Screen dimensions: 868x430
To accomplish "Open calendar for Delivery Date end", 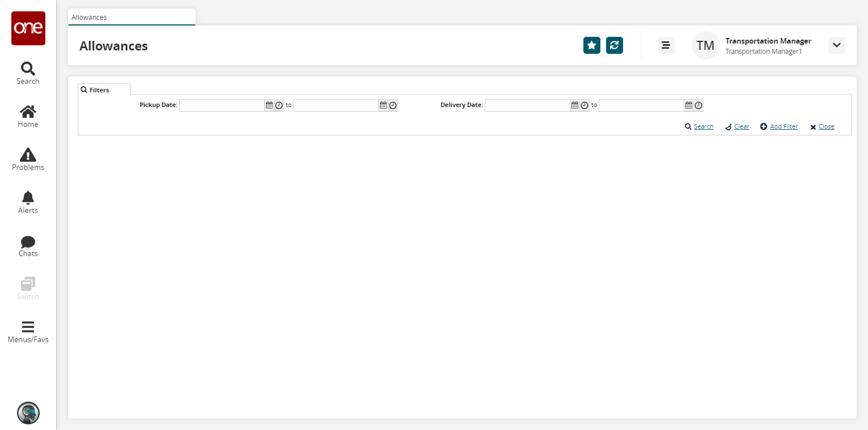I will (689, 105).
